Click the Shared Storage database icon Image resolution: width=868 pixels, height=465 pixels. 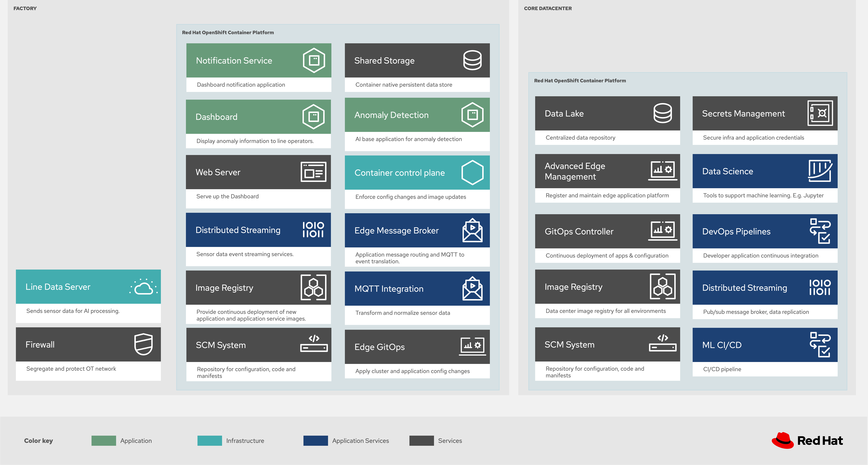(x=472, y=60)
